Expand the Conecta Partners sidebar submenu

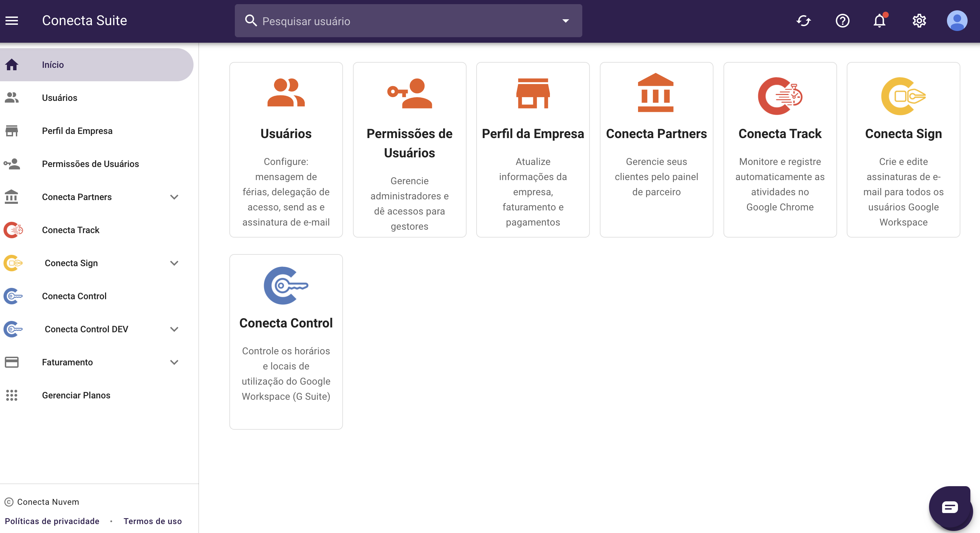click(174, 197)
